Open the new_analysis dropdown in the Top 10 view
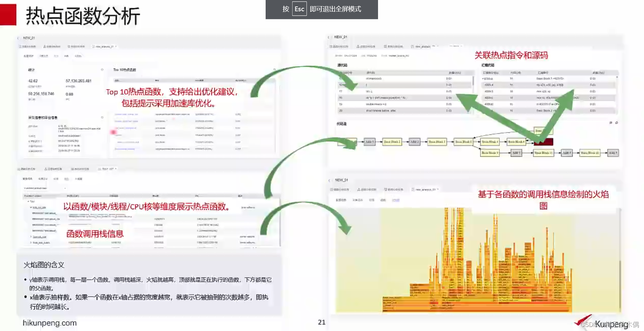The image size is (644, 331). tap(116, 46)
